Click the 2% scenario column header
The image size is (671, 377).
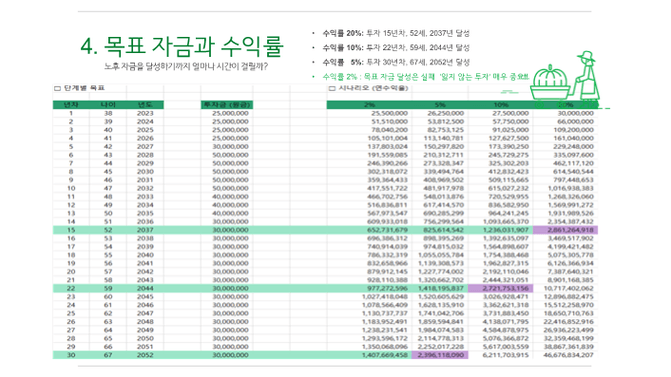tap(369, 105)
